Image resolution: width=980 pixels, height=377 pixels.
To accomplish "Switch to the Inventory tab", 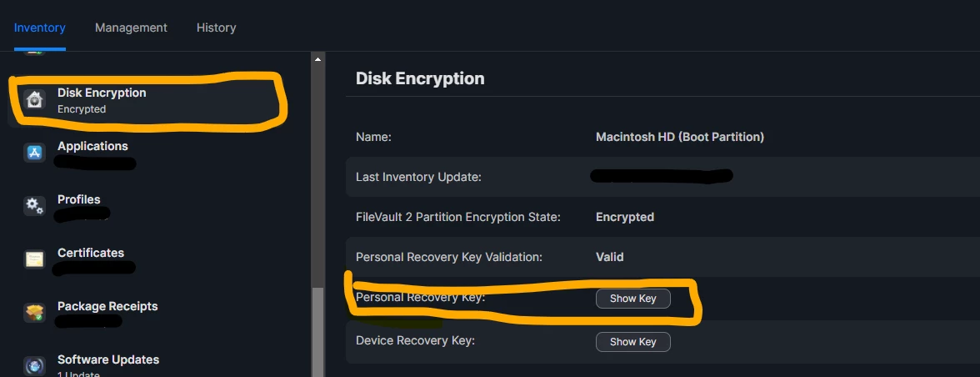I will coord(39,28).
